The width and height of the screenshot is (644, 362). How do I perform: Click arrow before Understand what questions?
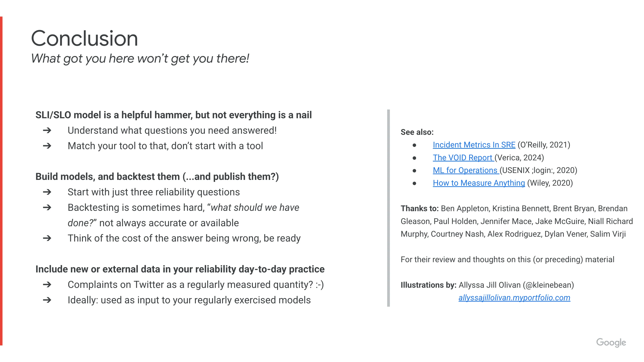(47, 130)
